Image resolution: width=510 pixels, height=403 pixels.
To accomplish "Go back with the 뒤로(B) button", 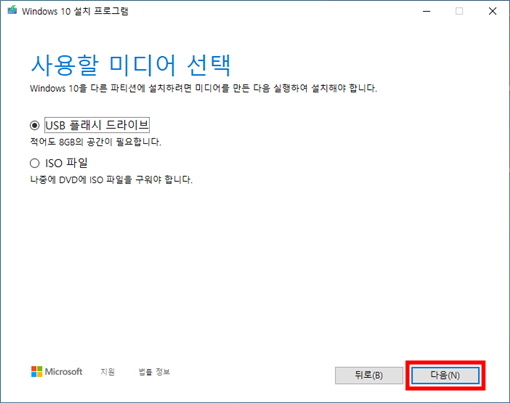I will coord(369,375).
